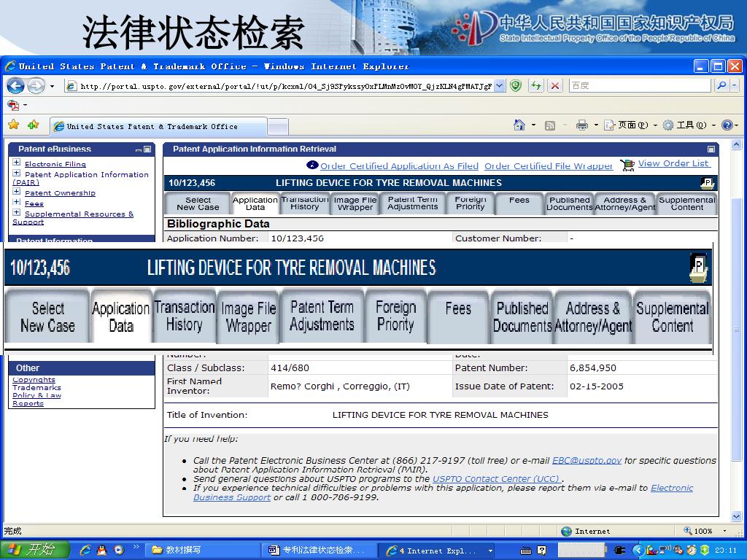Click the page scrollbar up arrow
The width and height of the screenshot is (747, 560).
(736, 144)
